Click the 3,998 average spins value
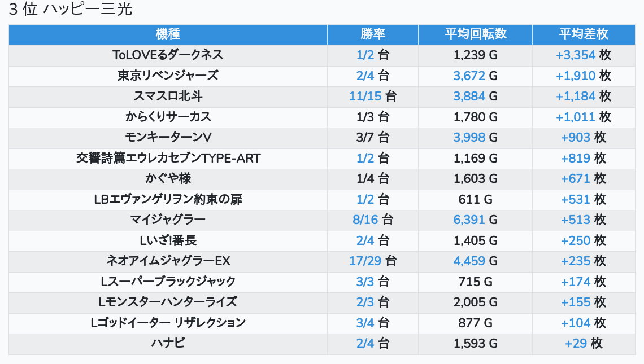The image size is (644, 364). coord(469,138)
